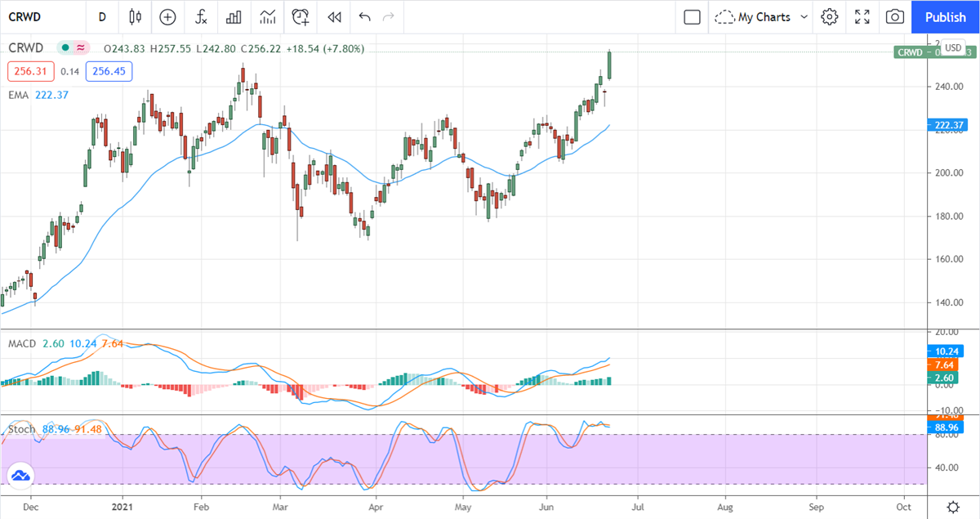Open the My Charts dropdown
This screenshot has width=980, height=519.
761,17
